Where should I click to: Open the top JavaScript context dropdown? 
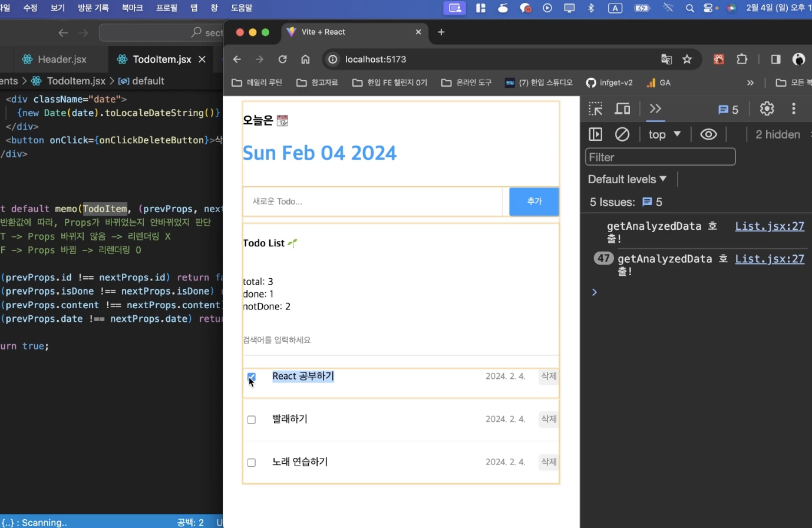[664, 134]
